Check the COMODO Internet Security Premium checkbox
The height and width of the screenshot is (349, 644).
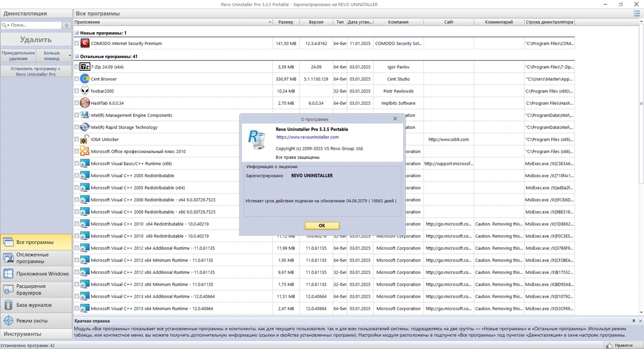tap(77, 43)
